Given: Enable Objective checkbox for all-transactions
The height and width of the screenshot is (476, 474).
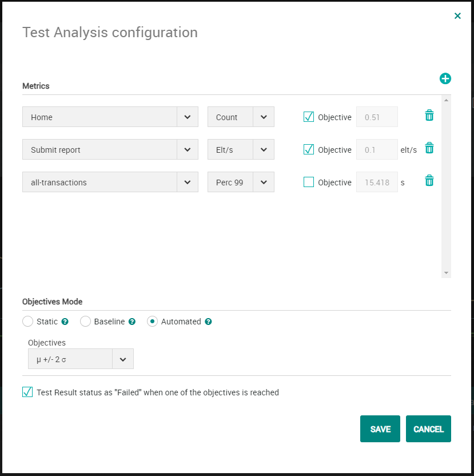Looking at the screenshot, I should coord(309,183).
